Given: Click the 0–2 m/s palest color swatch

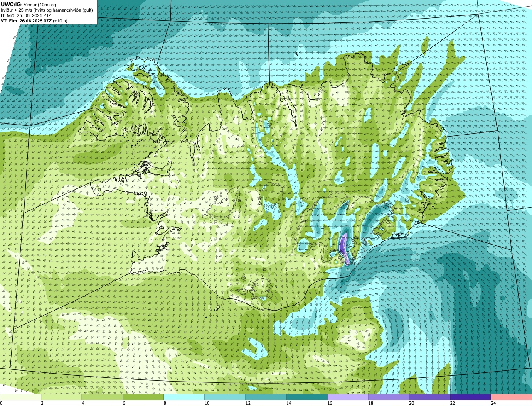Looking at the screenshot, I should pos(20,397).
